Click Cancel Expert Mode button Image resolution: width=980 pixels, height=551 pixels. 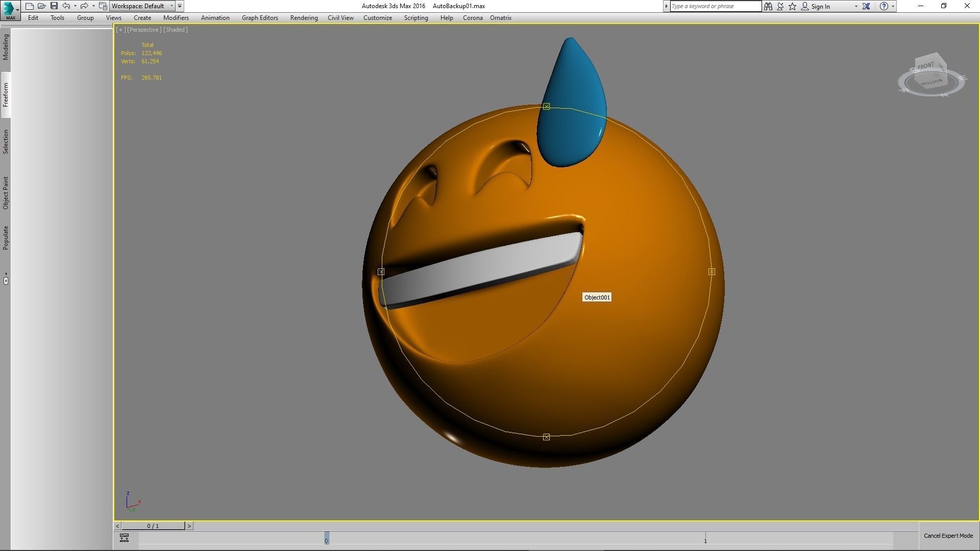pos(948,536)
